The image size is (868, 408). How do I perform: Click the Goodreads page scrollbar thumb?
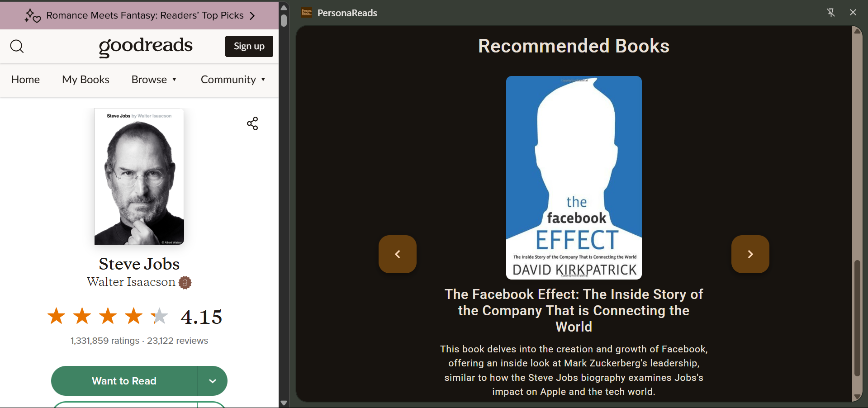284,21
